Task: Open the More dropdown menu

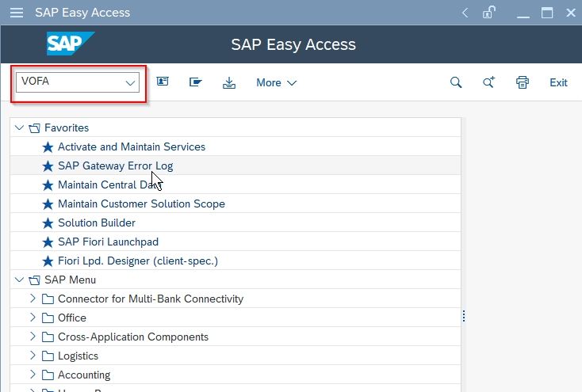Action: tap(276, 82)
